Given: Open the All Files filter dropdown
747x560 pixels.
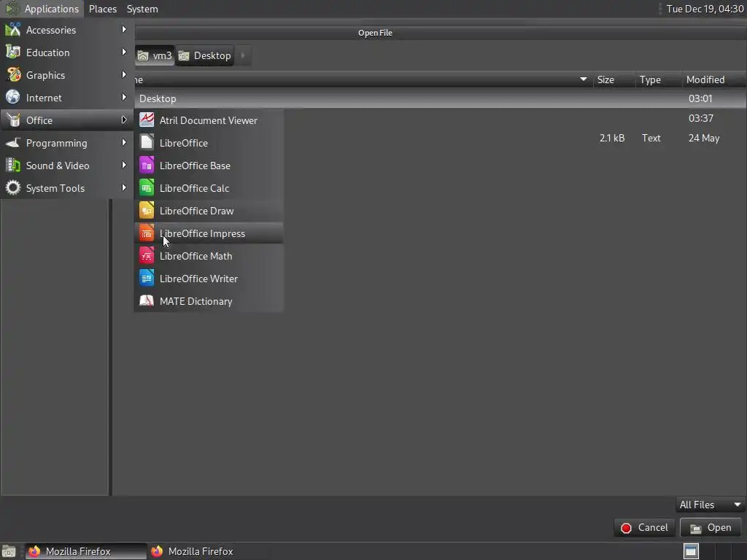Looking at the screenshot, I should (x=709, y=505).
